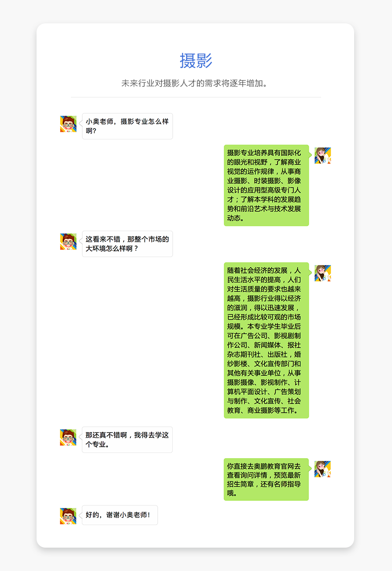392x571 pixels.
Task: Click the 广告公司 text in the long reply
Action: tap(253, 336)
